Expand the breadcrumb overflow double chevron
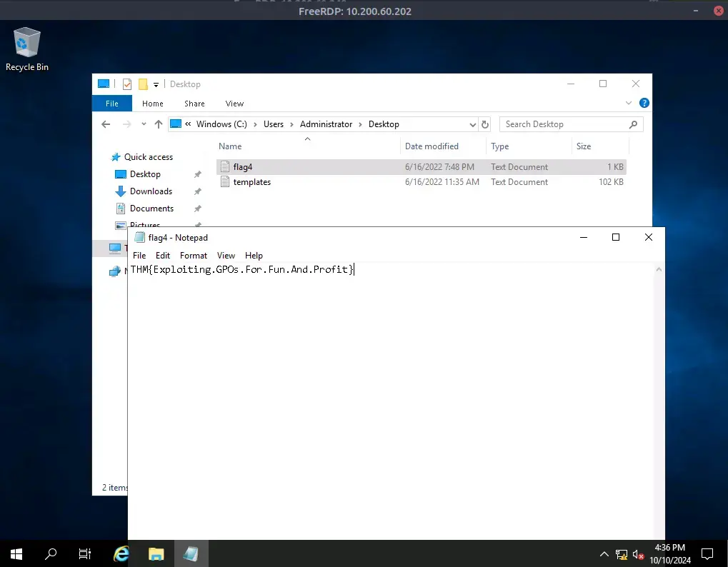The width and height of the screenshot is (728, 567). pos(188,124)
